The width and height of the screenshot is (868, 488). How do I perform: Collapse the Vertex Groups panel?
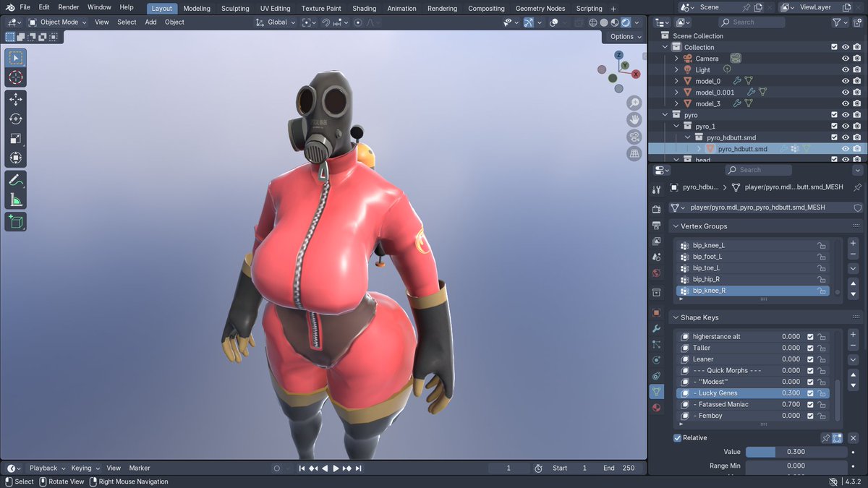coord(676,226)
